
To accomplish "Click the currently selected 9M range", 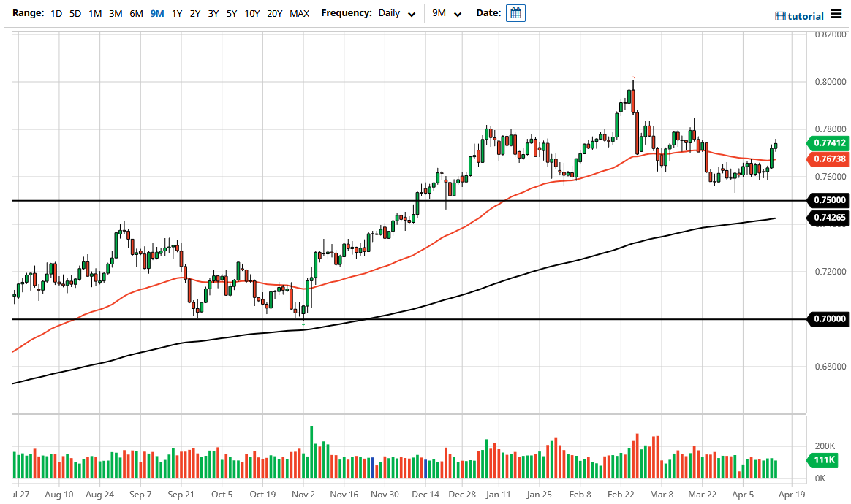I will (x=156, y=13).
